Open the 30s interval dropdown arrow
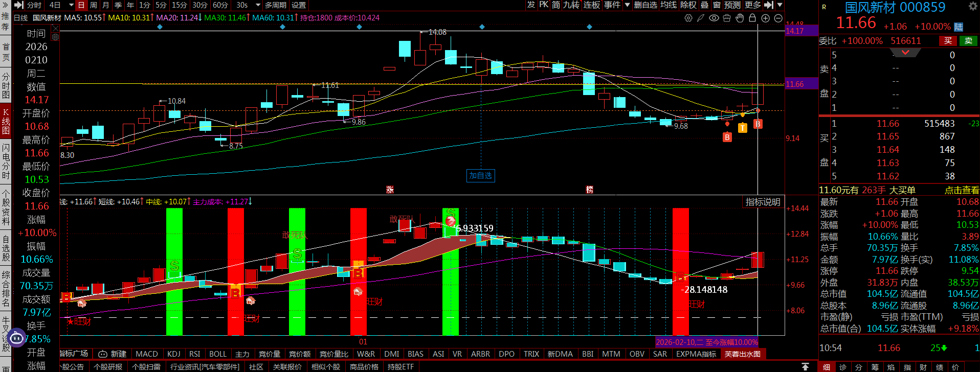The width and height of the screenshot is (980, 372). (257, 5)
